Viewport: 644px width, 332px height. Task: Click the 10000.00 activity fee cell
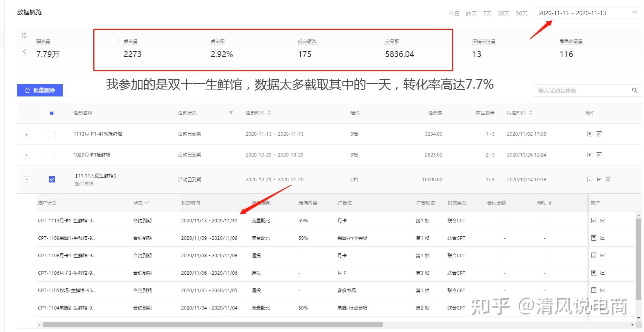[432, 179]
